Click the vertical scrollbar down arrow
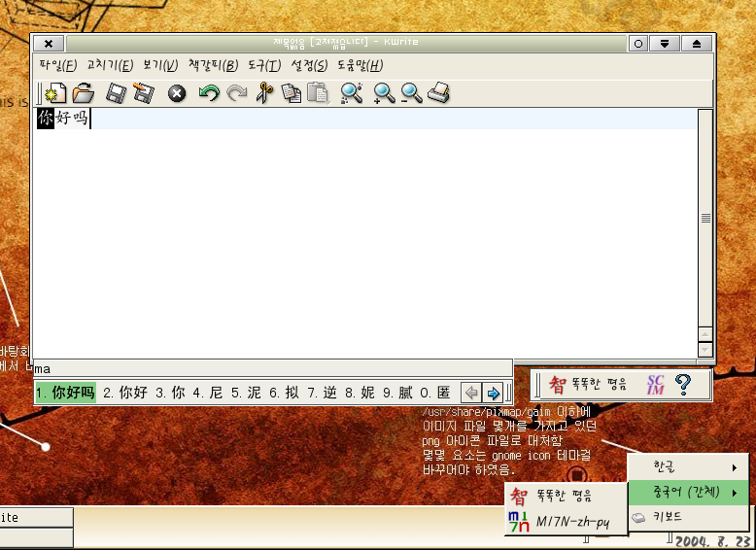 tap(705, 350)
